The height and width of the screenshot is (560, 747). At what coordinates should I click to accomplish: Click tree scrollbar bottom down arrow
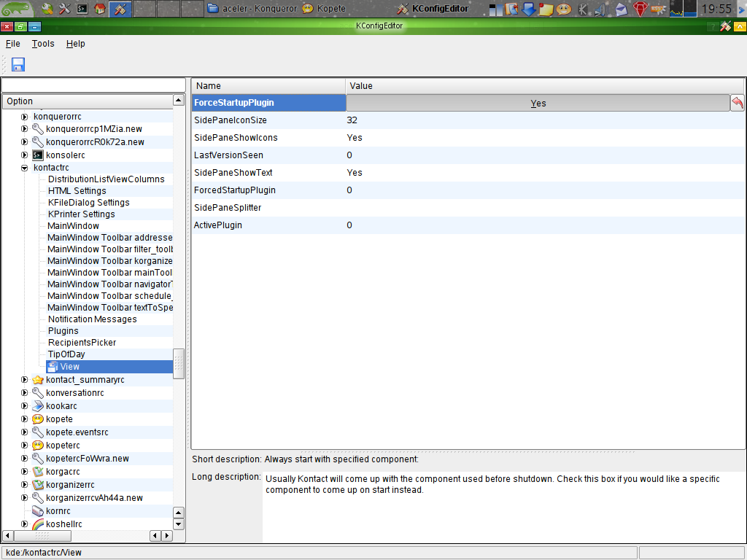pos(179,524)
